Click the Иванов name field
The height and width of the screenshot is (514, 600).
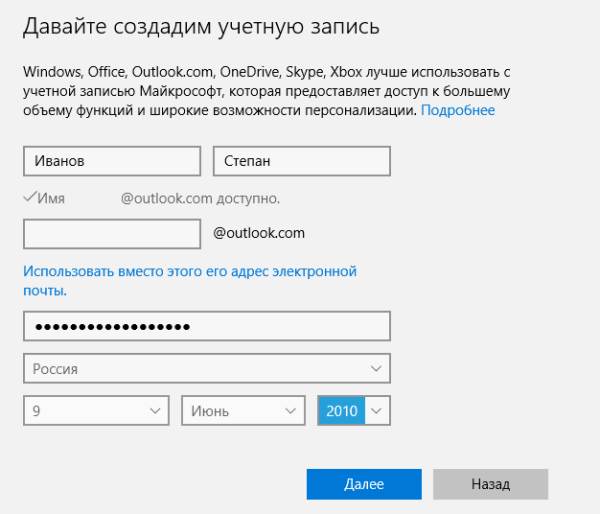(x=111, y=161)
